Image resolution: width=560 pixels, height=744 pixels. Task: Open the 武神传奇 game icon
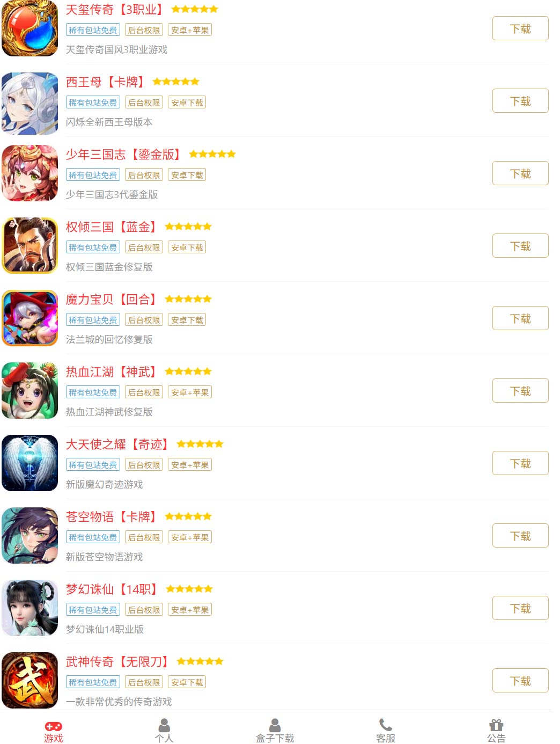[30, 680]
